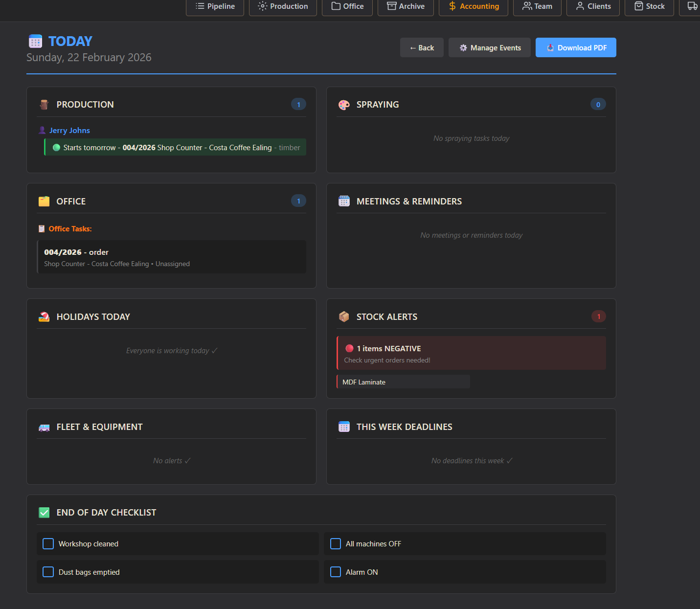The width and height of the screenshot is (700, 609).
Task: Go back using the Back button
Action: (x=422, y=48)
